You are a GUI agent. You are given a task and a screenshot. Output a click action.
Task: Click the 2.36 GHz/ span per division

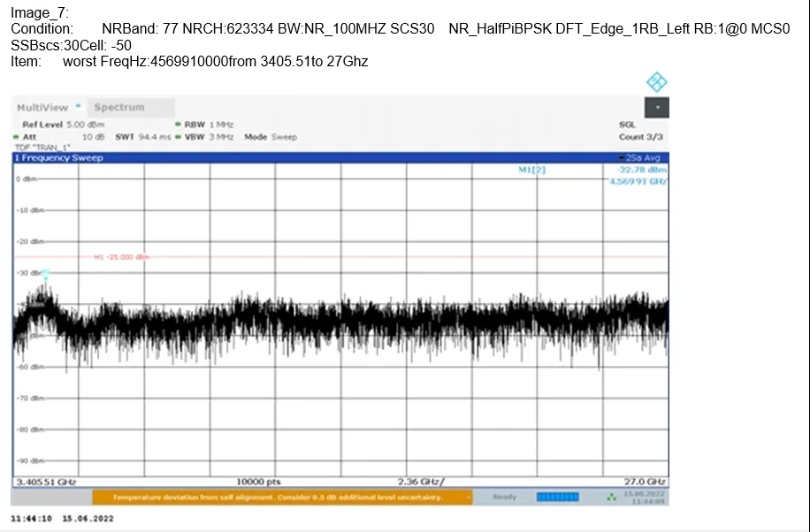click(x=421, y=482)
